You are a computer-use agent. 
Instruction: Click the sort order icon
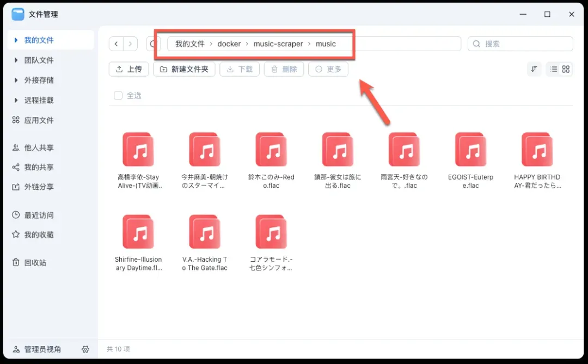(534, 69)
